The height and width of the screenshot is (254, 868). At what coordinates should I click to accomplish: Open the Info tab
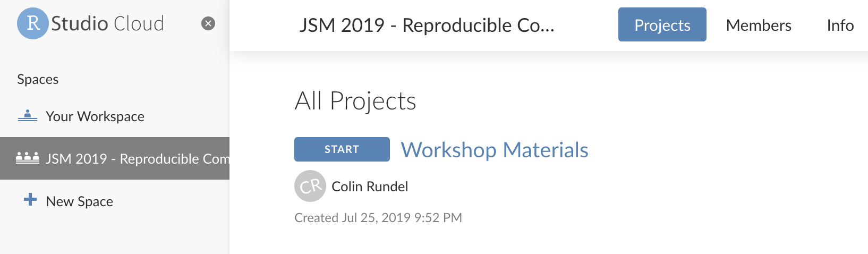tap(840, 25)
